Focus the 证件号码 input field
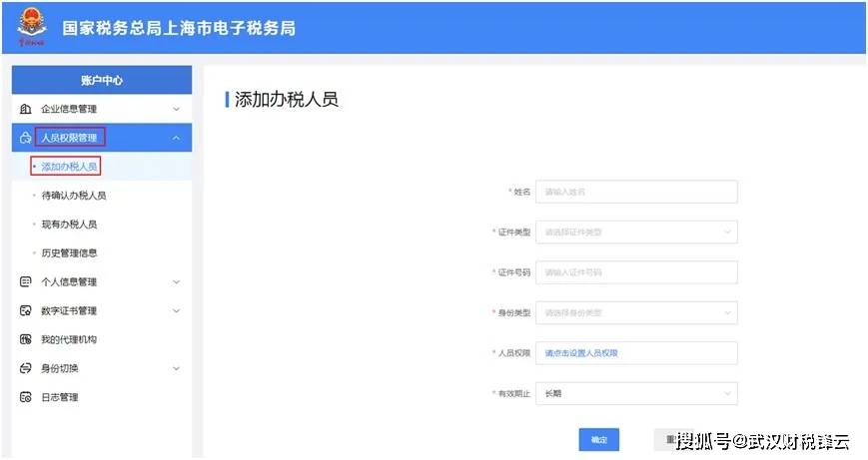The width and height of the screenshot is (868, 460). 636,272
